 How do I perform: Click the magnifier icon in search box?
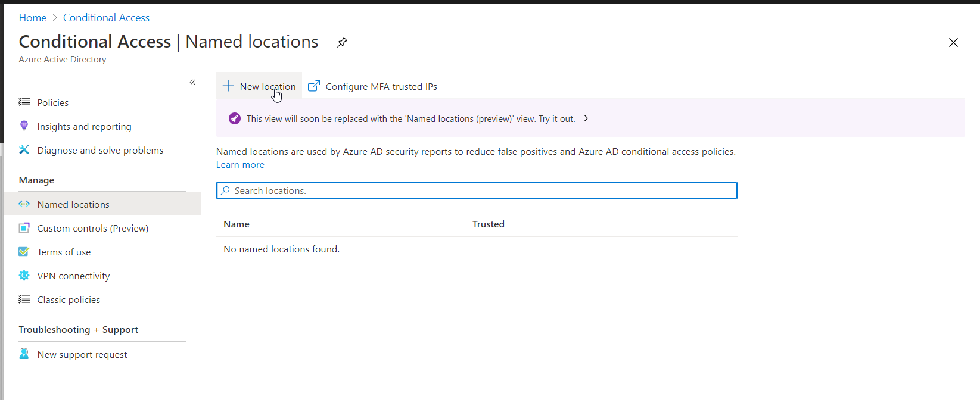click(225, 190)
